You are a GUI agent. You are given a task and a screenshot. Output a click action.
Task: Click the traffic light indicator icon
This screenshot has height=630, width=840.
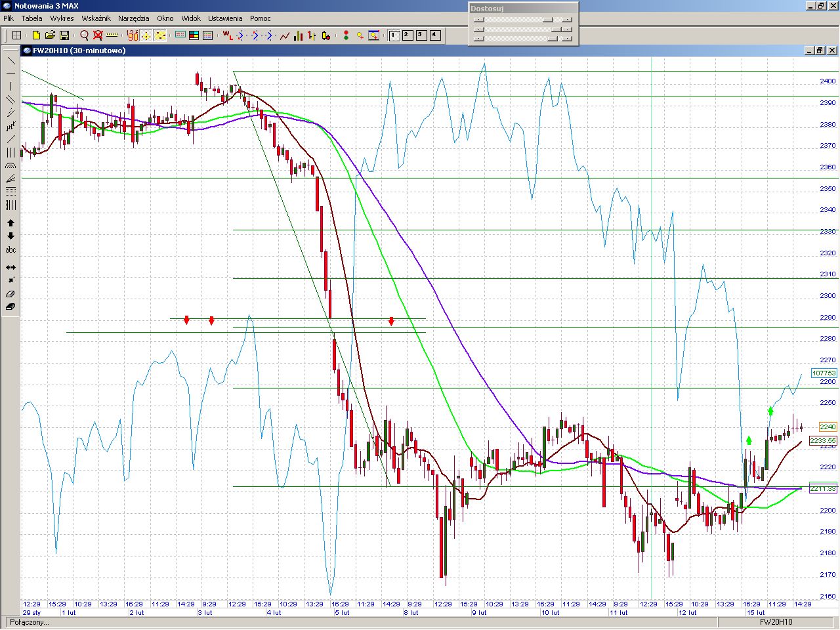[x=346, y=35]
